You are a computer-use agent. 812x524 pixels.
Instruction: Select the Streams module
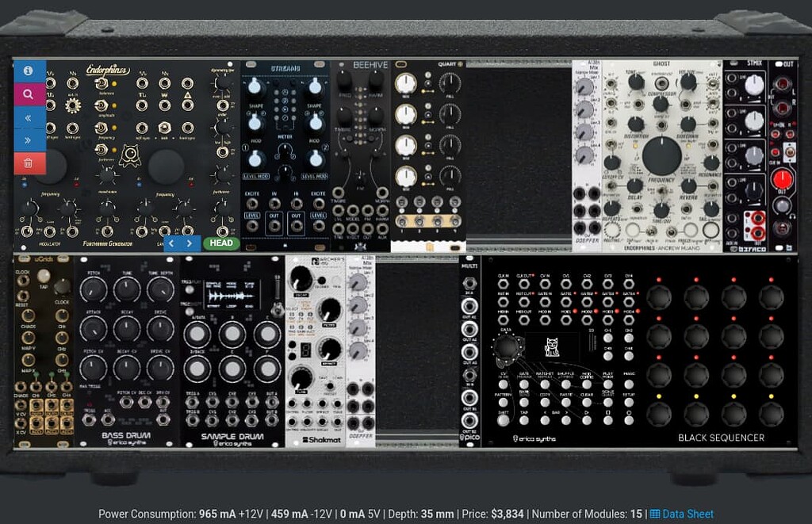coord(285,156)
